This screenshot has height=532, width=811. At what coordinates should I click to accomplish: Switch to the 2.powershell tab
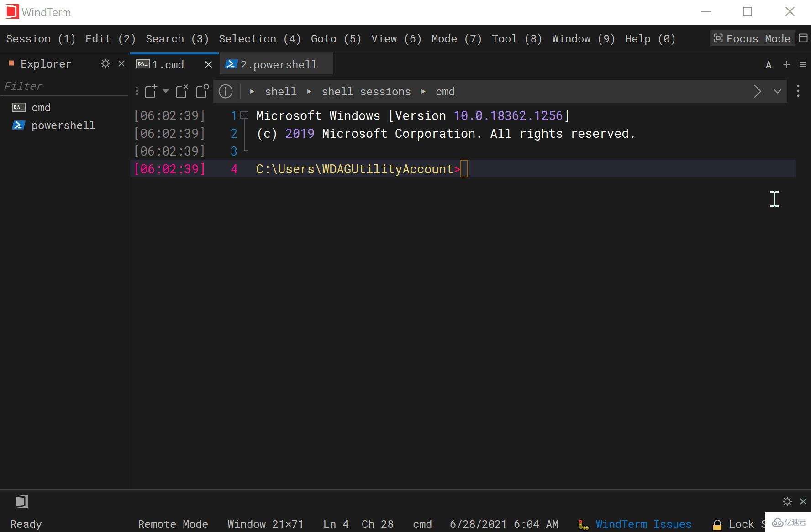coord(276,64)
